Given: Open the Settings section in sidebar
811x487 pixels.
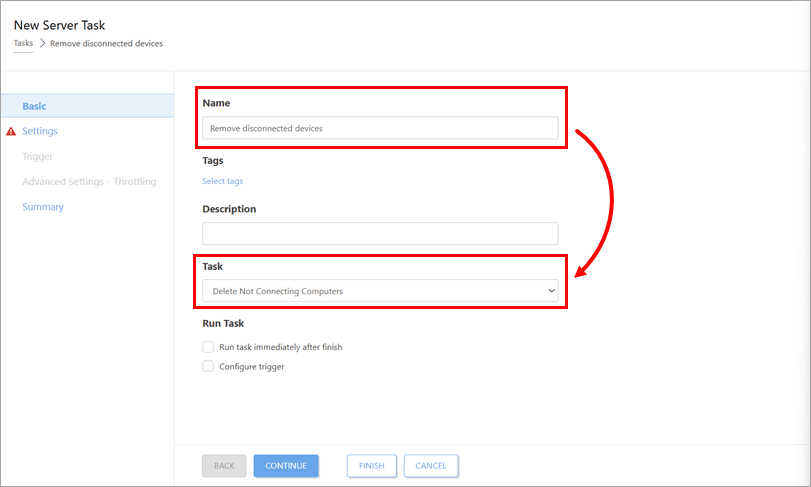Looking at the screenshot, I should [x=40, y=131].
